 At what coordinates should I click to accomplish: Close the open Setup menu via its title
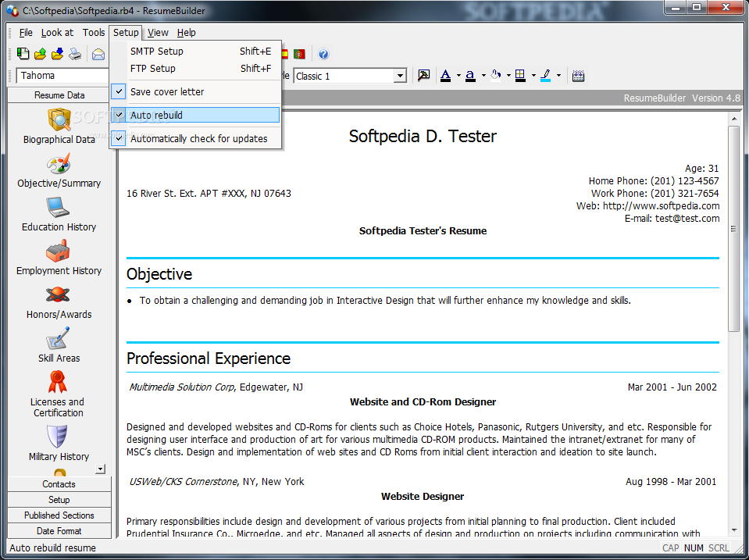point(126,33)
